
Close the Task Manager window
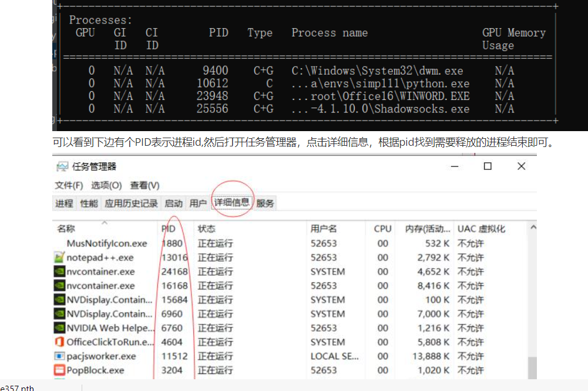click(521, 166)
